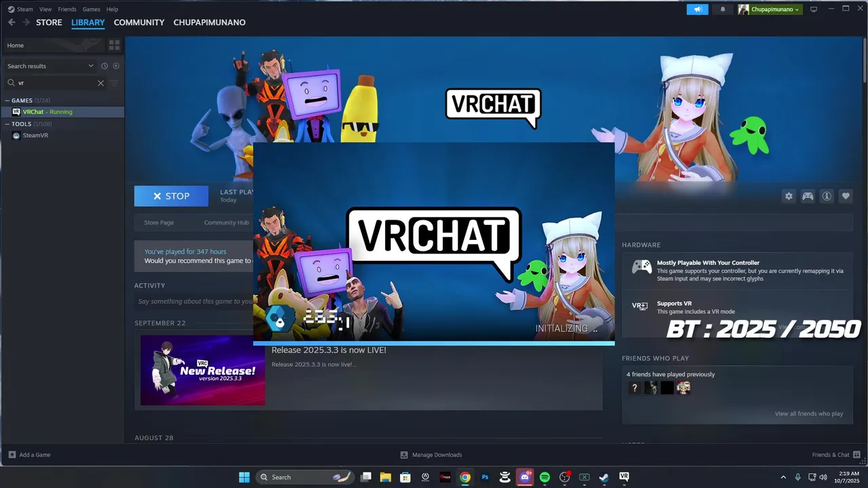Open Friends & Chat
Screen dimensions: 868x488
click(836, 455)
